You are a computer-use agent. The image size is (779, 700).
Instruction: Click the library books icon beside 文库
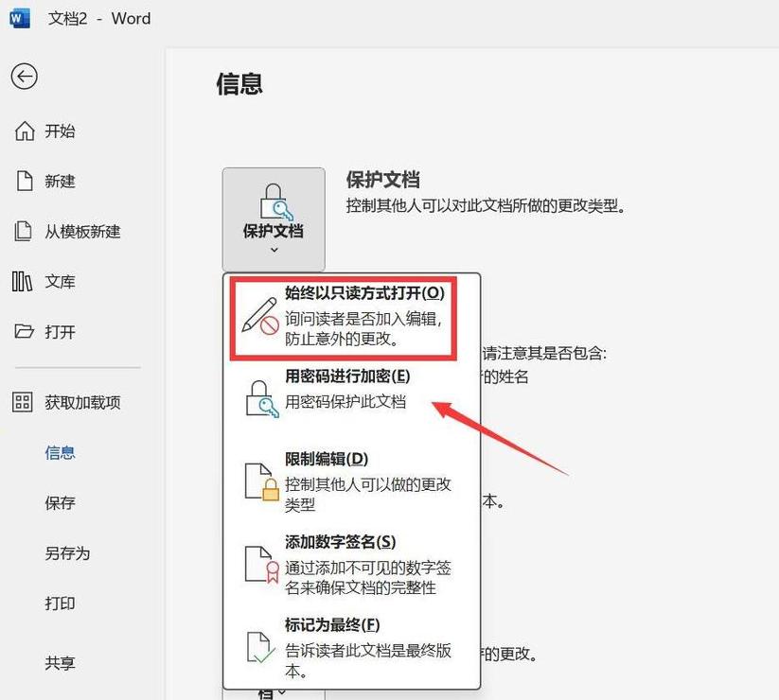pos(23,282)
